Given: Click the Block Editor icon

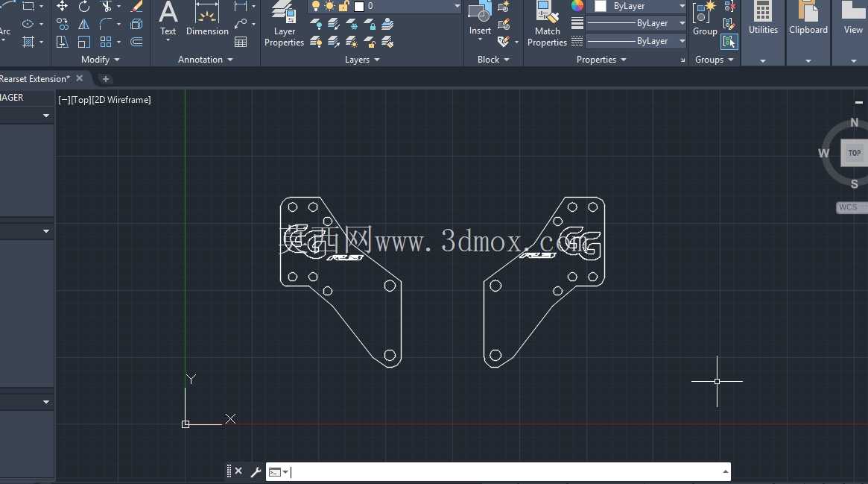Looking at the screenshot, I should (x=504, y=24).
